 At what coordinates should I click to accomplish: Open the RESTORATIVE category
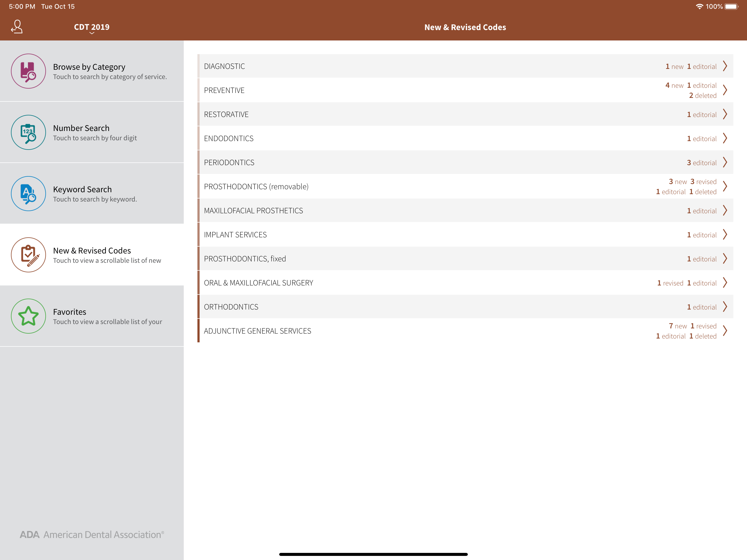[x=465, y=114]
